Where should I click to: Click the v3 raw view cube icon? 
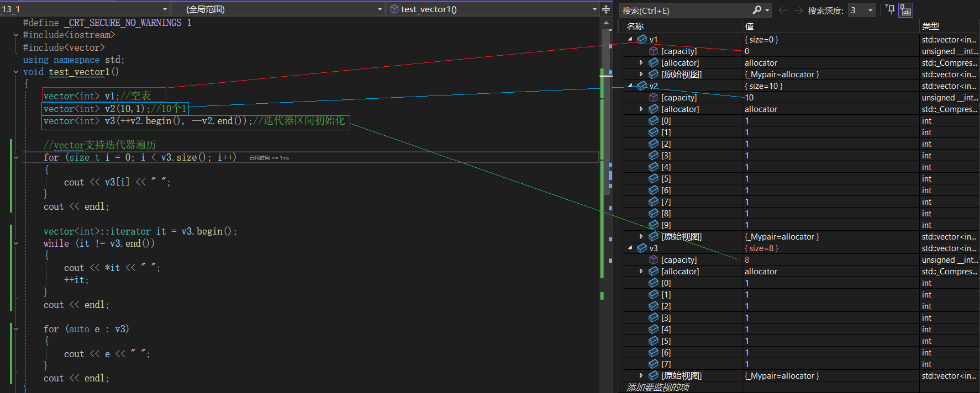point(654,375)
